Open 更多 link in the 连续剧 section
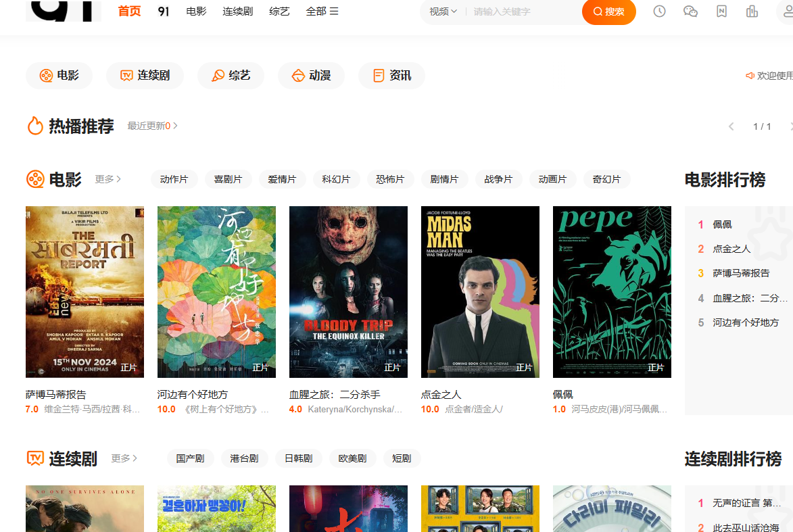 124,458
